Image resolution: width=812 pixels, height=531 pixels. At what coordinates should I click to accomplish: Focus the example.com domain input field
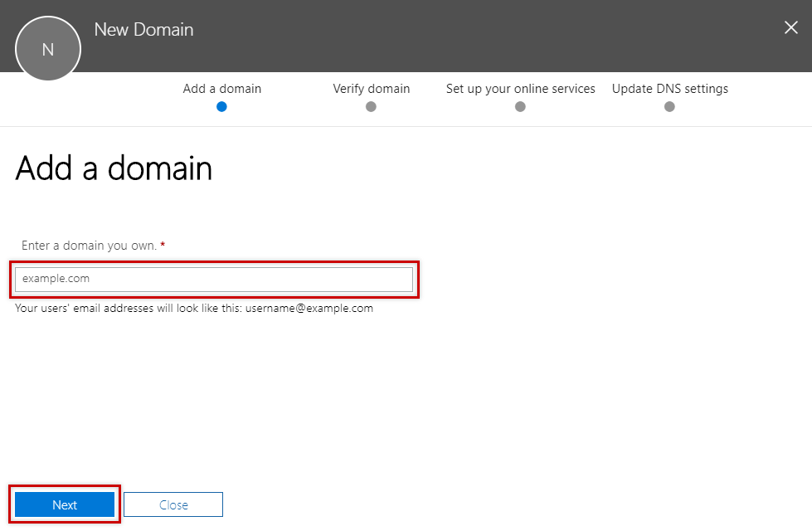point(214,280)
